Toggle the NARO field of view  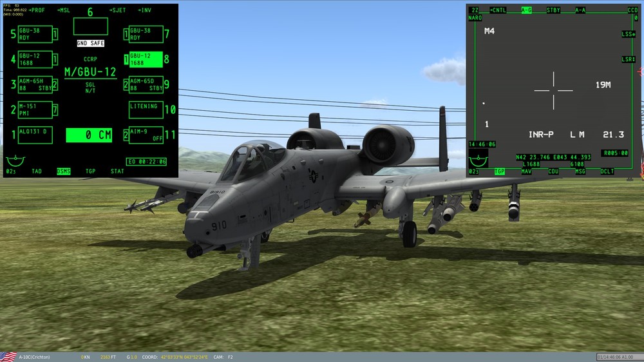[475, 17]
